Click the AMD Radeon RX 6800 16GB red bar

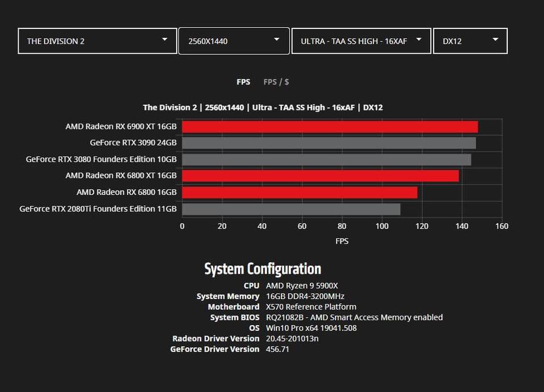300,193
